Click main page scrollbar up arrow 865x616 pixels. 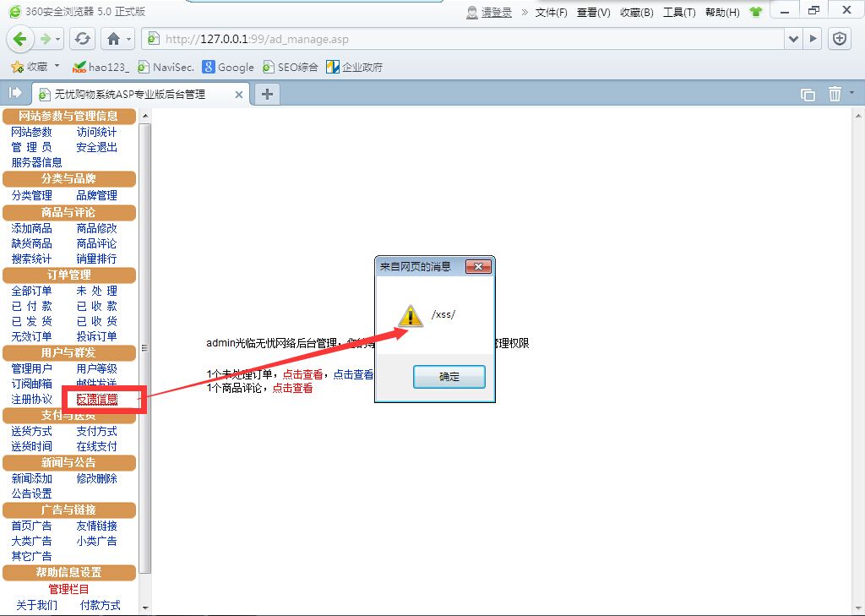(858, 116)
